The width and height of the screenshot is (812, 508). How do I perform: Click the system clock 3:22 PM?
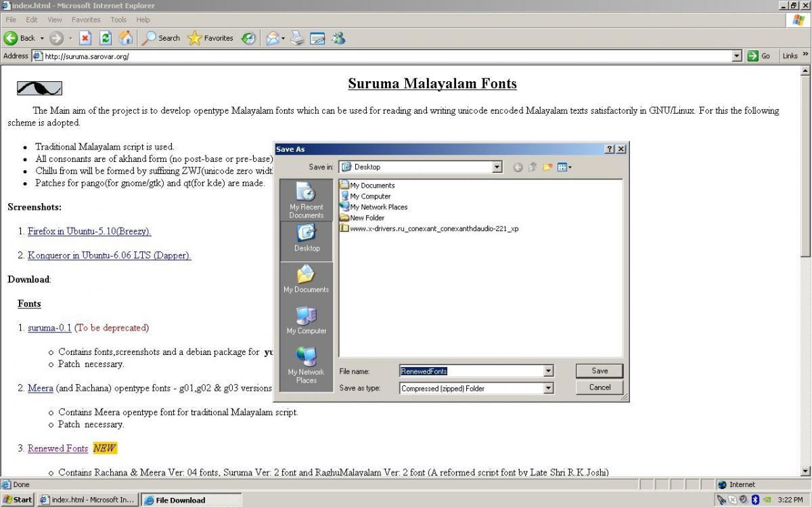(790, 500)
